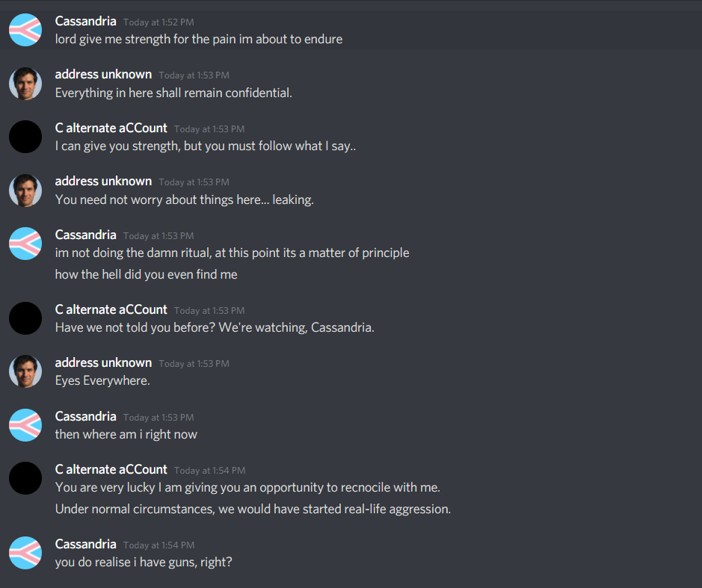Click the C alternate aCCount name above 'Have we not told you'

click(111, 309)
